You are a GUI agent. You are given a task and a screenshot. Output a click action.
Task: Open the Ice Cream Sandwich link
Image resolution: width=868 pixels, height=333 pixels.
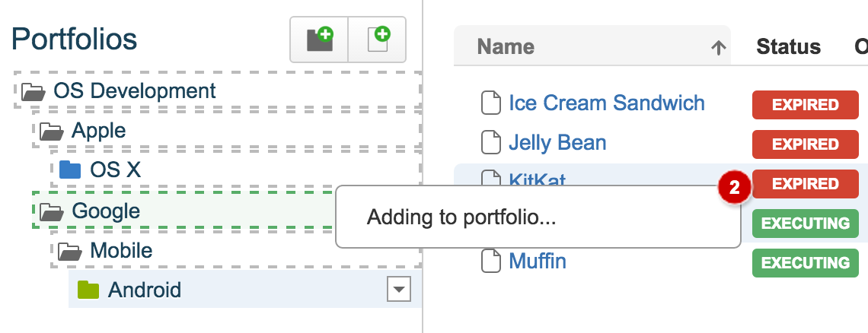tap(606, 103)
